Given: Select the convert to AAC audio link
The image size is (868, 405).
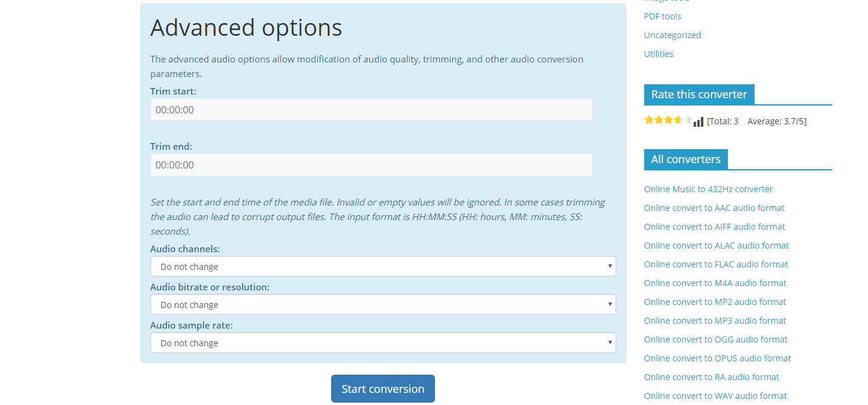Looking at the screenshot, I should click(714, 208).
